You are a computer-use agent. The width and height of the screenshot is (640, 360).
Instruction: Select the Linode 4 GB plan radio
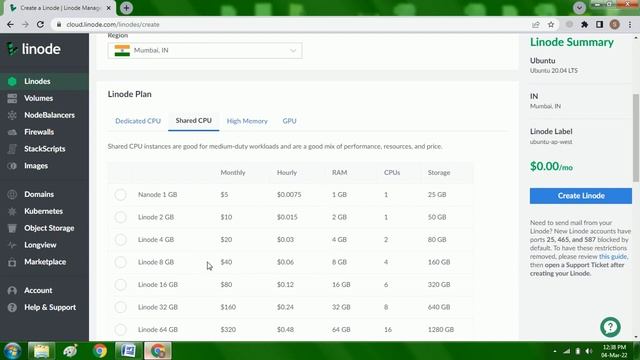pos(120,240)
